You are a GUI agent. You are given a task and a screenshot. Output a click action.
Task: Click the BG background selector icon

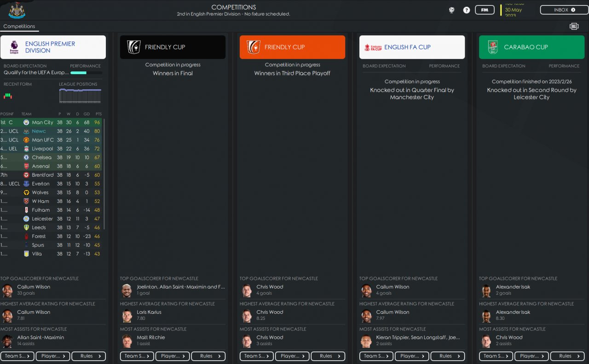[x=574, y=26]
